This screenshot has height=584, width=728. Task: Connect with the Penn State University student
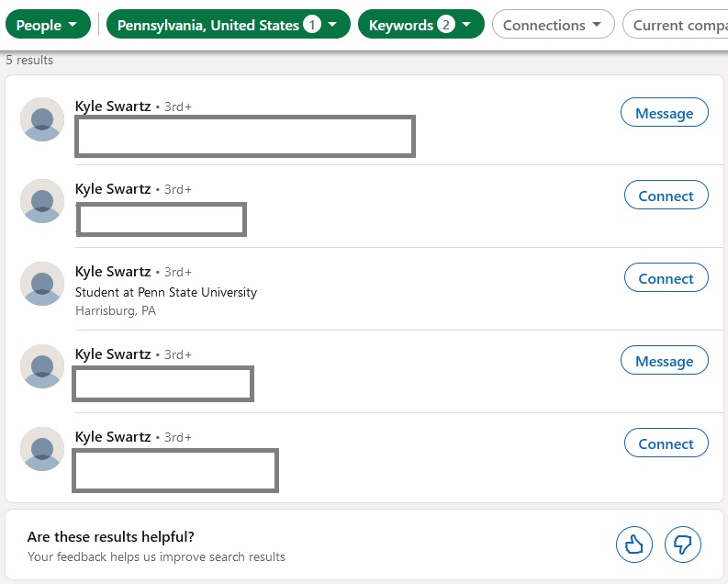(666, 277)
